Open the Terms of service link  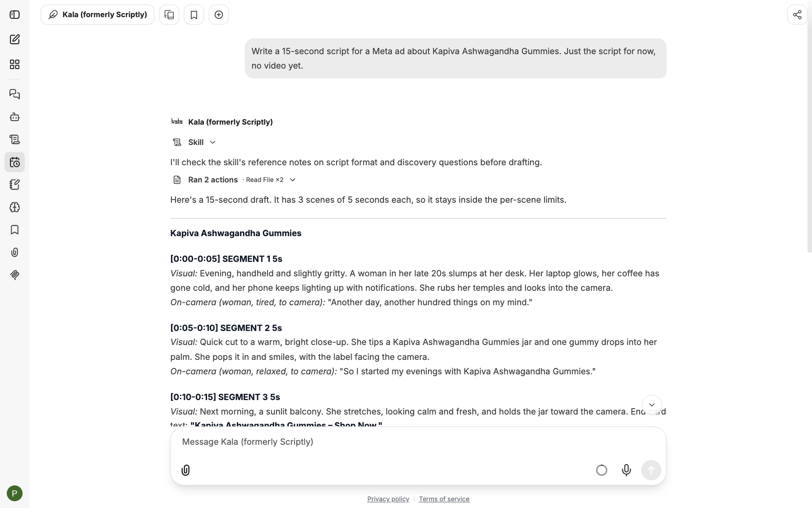click(444, 499)
